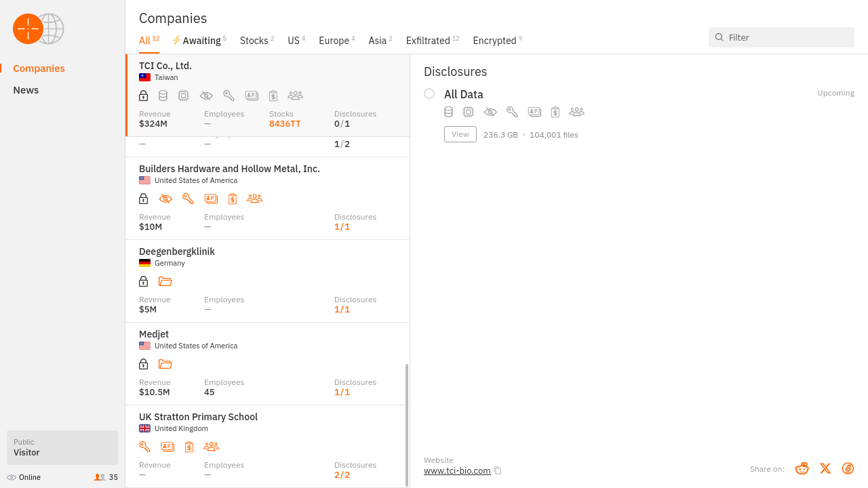This screenshot has height=488, width=868.
Task: Click the key icon under UK Stratton Primary School
Action: coord(144,447)
